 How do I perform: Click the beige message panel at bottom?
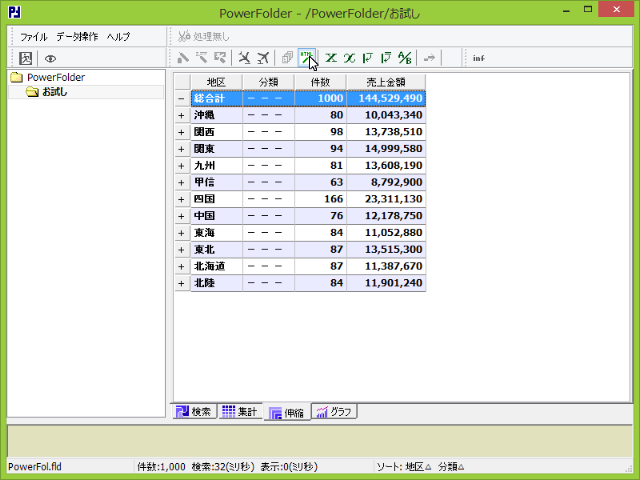(320, 441)
